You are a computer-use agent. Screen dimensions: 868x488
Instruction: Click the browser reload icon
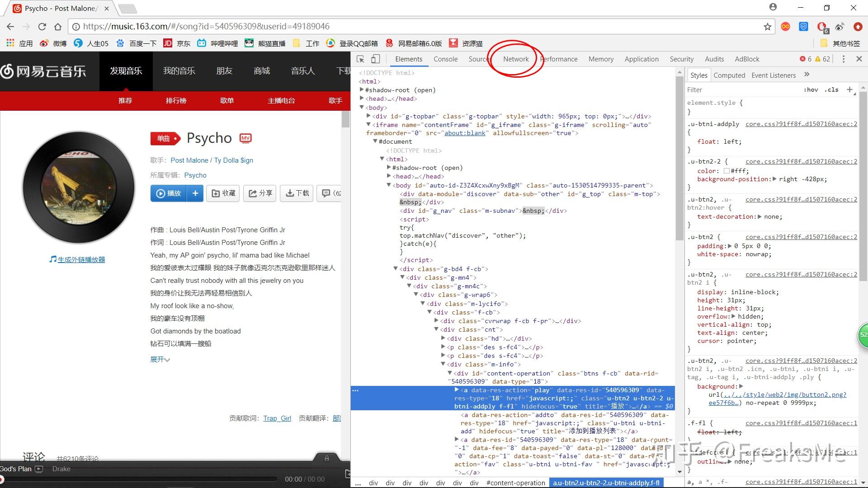click(42, 27)
